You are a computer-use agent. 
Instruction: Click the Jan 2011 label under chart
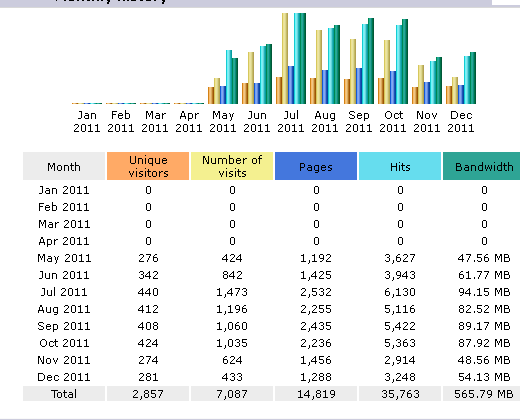tap(87, 121)
